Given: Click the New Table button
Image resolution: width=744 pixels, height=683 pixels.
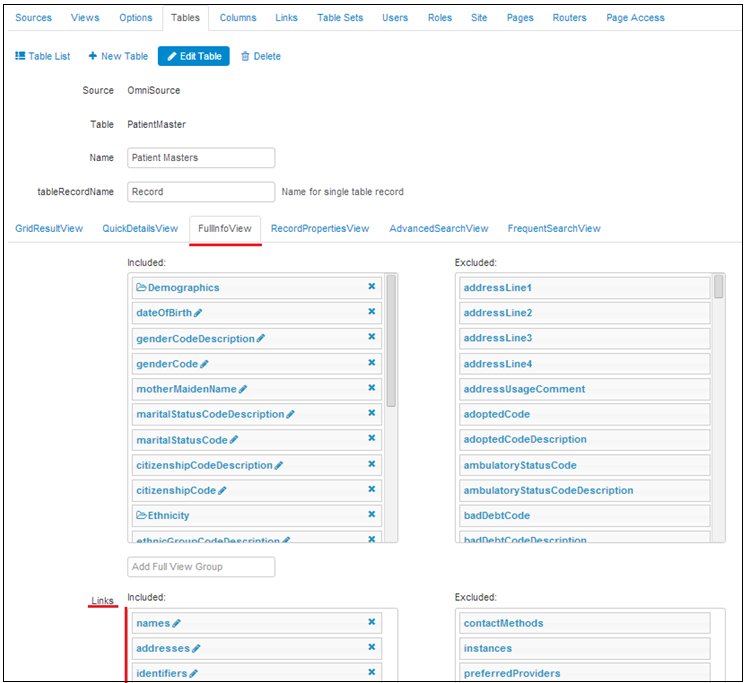Looking at the screenshot, I should 118,57.
